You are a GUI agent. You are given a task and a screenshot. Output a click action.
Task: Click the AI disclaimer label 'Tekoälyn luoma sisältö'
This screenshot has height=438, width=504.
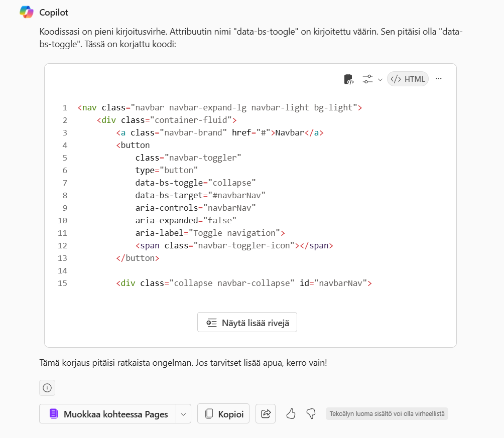click(x=387, y=414)
